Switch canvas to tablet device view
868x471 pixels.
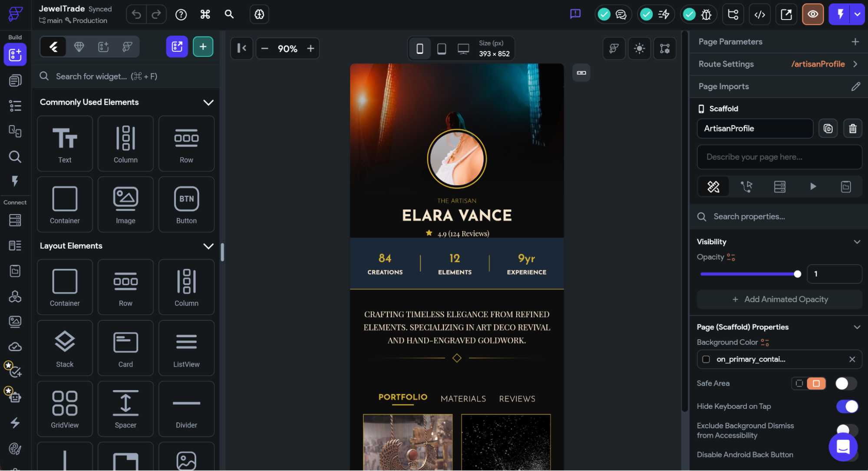coord(442,49)
